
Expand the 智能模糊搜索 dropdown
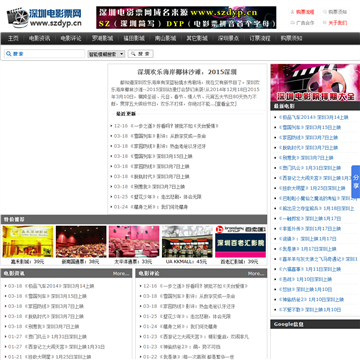(x=106, y=54)
